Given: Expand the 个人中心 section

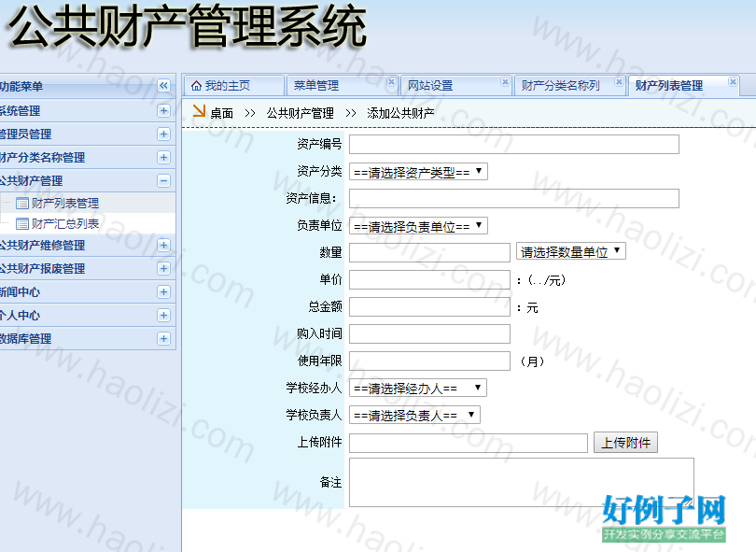Looking at the screenshot, I should [163, 315].
